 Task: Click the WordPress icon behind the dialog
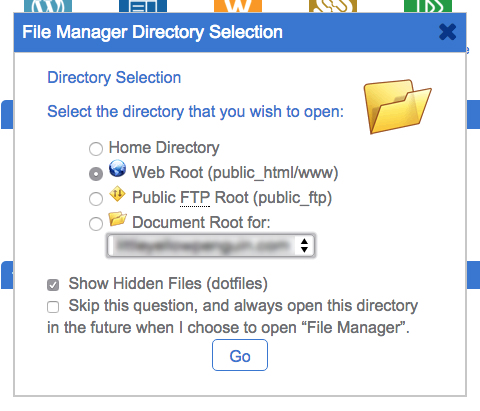48,6
